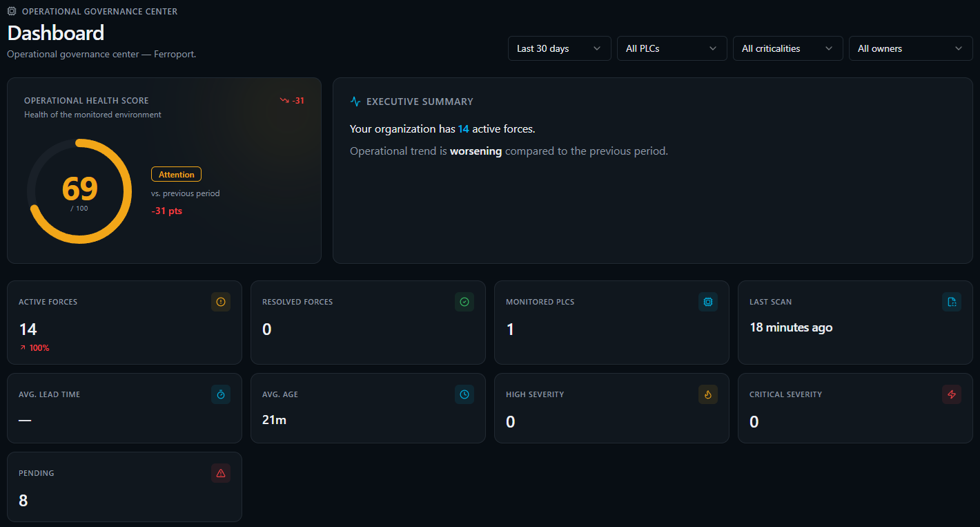Click the Ferroport subtitle text
The image size is (980, 527).
(101, 54)
